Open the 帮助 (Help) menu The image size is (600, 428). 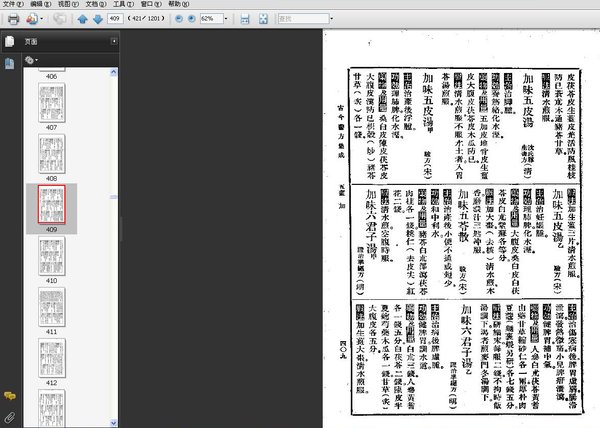(x=178, y=4)
